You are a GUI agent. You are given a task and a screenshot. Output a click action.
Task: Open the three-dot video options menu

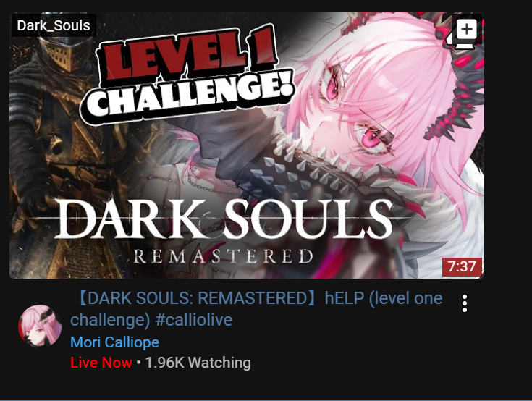465,303
